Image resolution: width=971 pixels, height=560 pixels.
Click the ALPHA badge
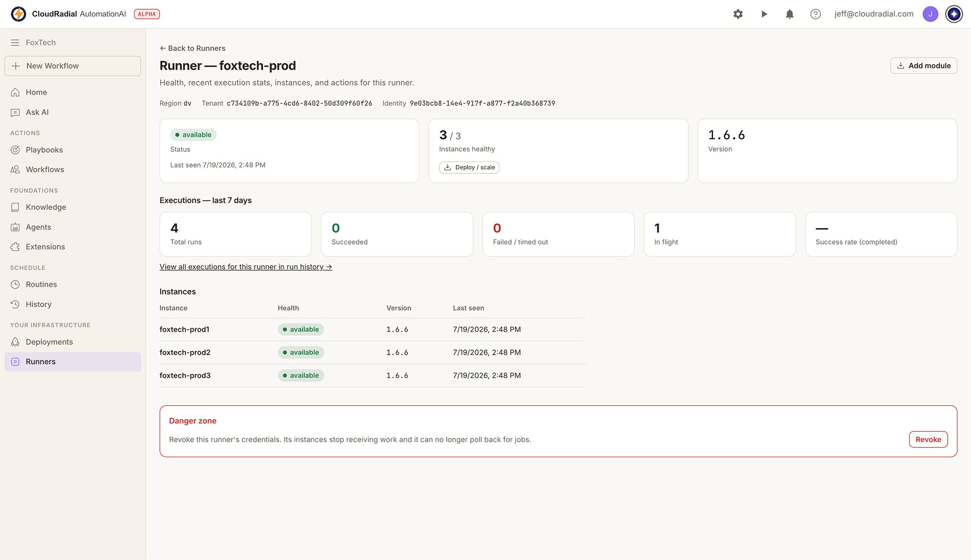point(147,14)
